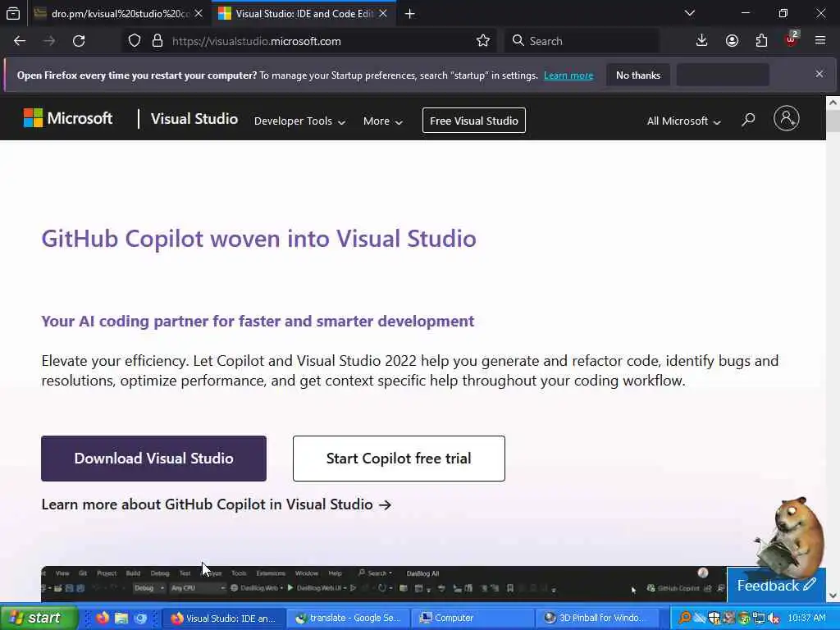Click Download Visual Studio button
This screenshot has width=840, height=630.
(x=153, y=458)
